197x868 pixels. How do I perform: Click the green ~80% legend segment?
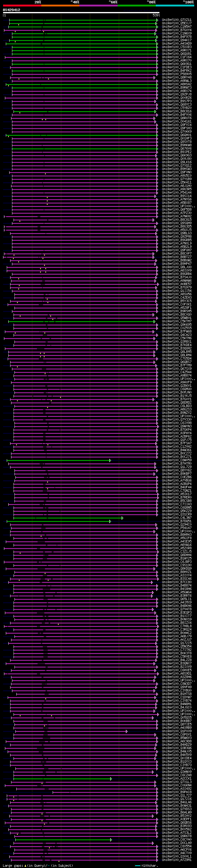(x=137, y=6)
